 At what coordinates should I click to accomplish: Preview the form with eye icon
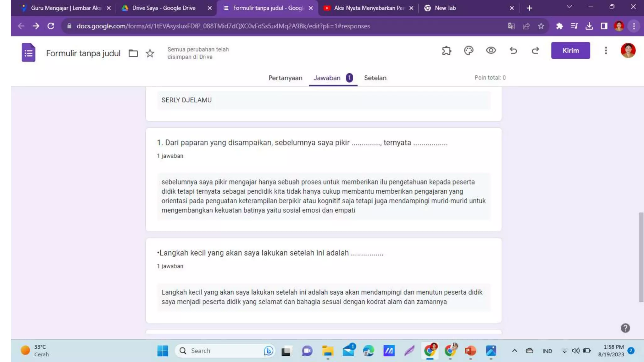point(491,51)
